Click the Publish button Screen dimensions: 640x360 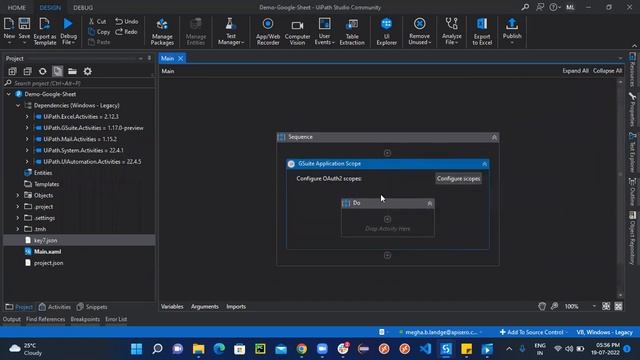point(512,31)
